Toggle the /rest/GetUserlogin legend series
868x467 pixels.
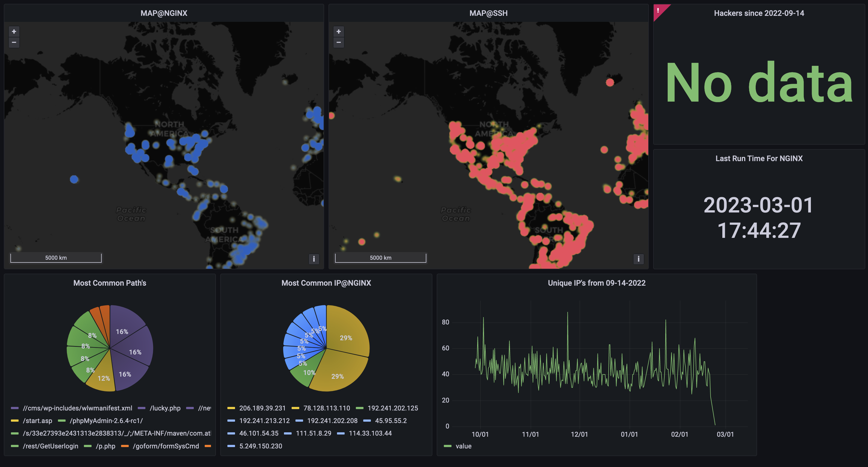51,446
